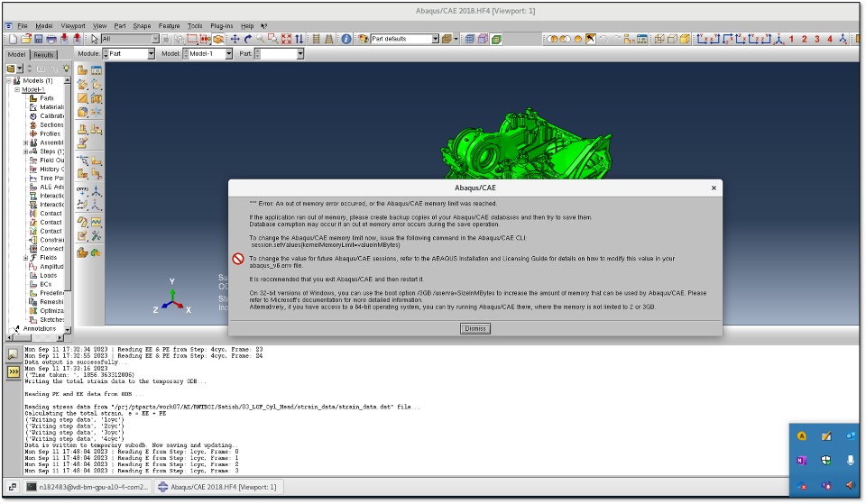The width and height of the screenshot is (866, 504).
Task: Apply view 4 red number icon
Action: click(830, 39)
